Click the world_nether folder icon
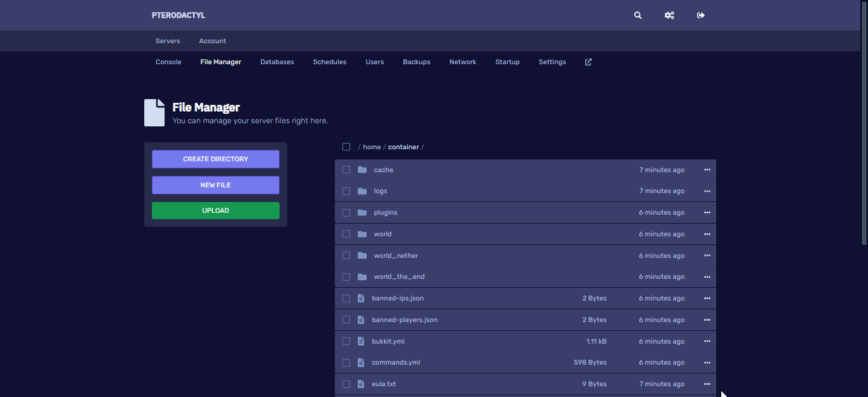The height and width of the screenshot is (397, 868). (x=362, y=255)
